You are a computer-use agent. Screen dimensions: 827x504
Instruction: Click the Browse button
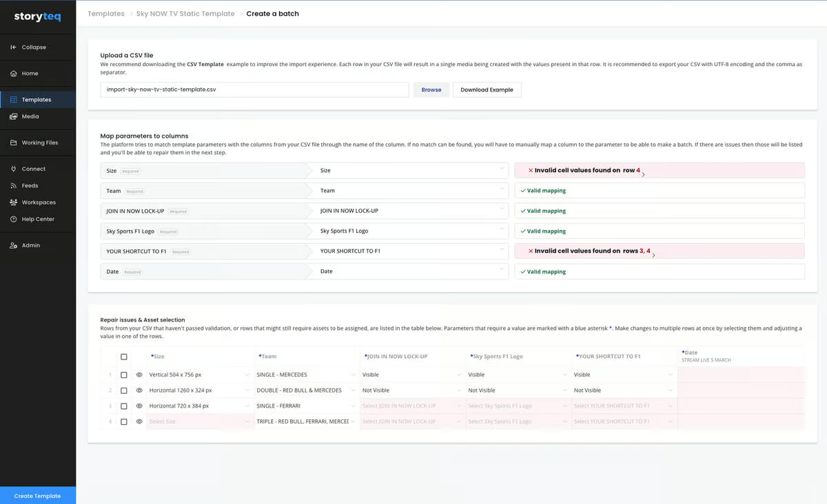coord(431,90)
